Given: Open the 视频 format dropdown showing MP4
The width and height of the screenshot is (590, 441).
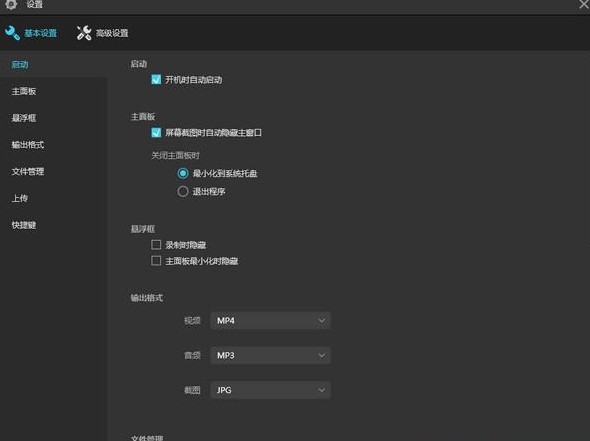Looking at the screenshot, I should pyautogui.click(x=271, y=321).
